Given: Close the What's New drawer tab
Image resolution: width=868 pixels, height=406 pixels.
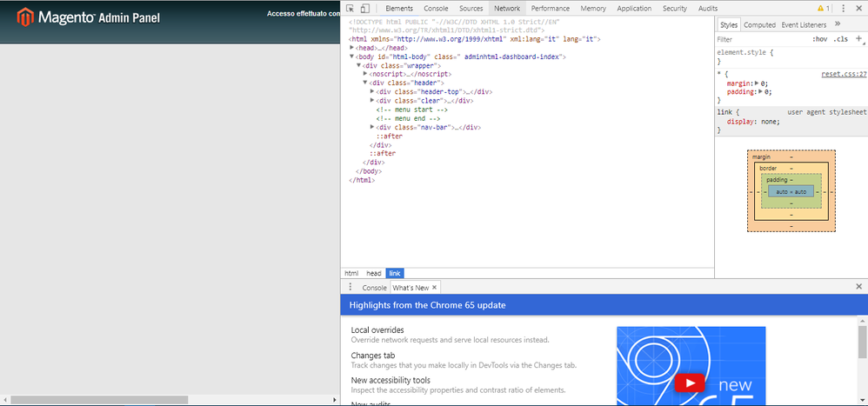Looking at the screenshot, I should [x=435, y=287].
